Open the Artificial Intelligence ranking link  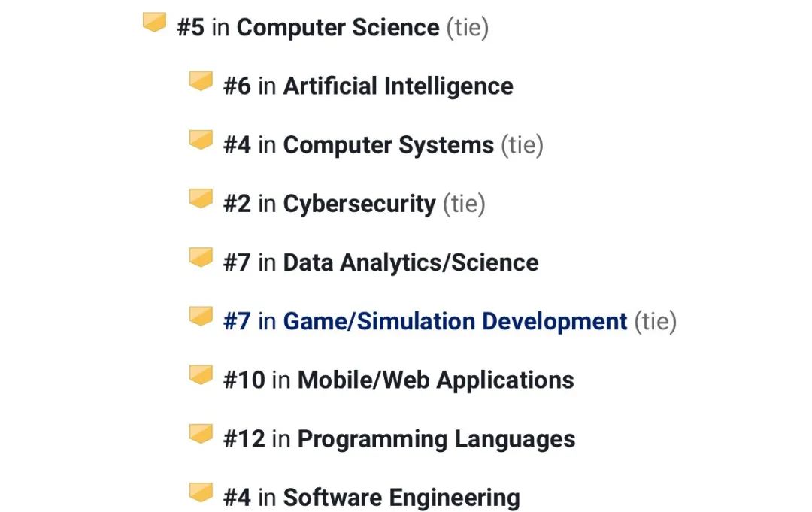368,86
